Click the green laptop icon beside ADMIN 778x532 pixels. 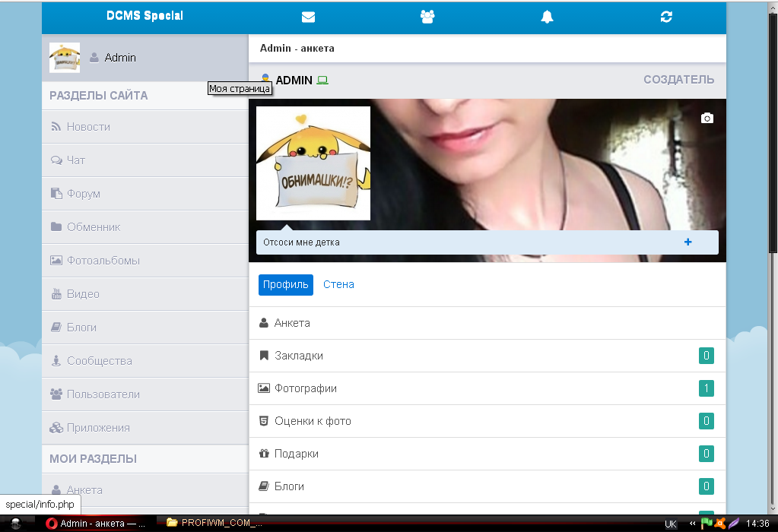(322, 81)
